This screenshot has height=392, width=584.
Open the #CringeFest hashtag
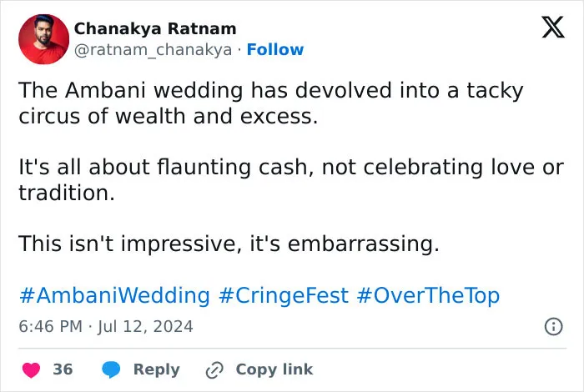284,295
